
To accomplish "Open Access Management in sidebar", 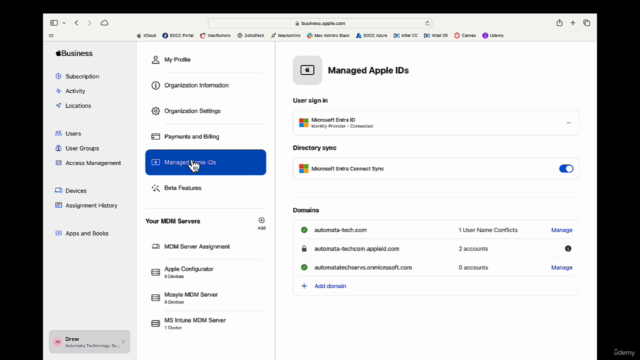I will click(88, 163).
